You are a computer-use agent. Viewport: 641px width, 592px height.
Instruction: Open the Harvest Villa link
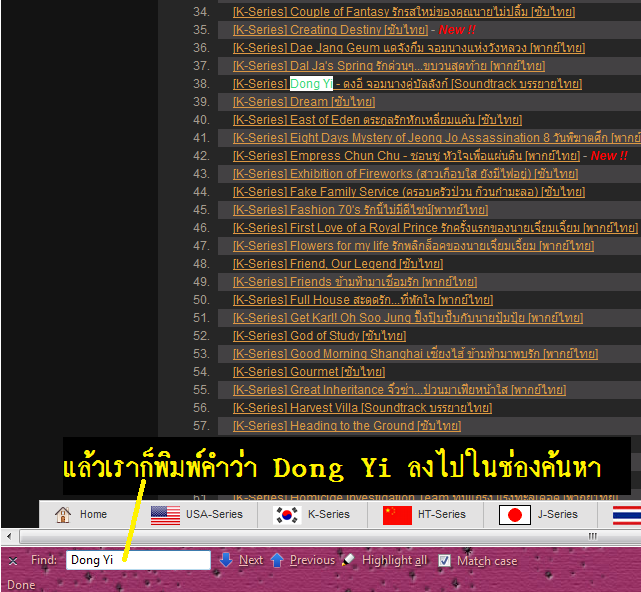(362, 408)
